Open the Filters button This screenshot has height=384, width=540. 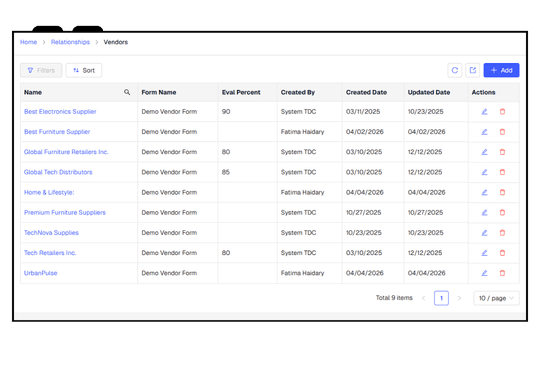41,70
